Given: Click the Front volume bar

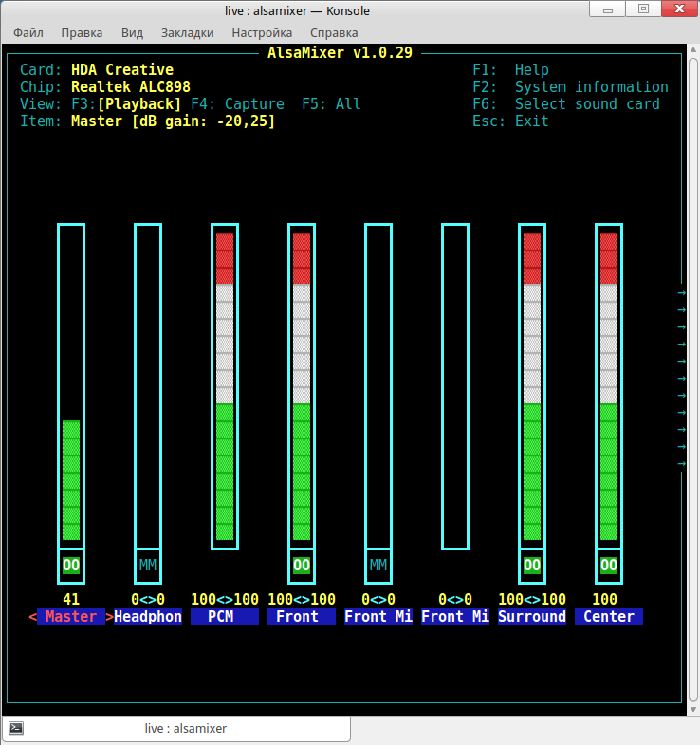Looking at the screenshot, I should point(302,386).
